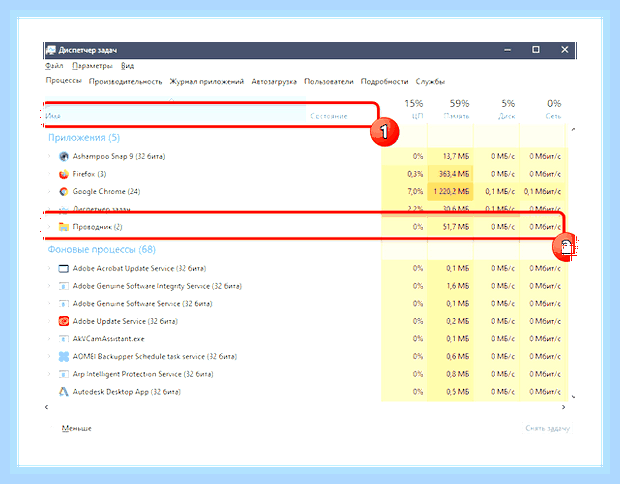The height and width of the screenshot is (484, 620).
Task: Click the Autodesk Desktop App icon
Action: [x=64, y=391]
